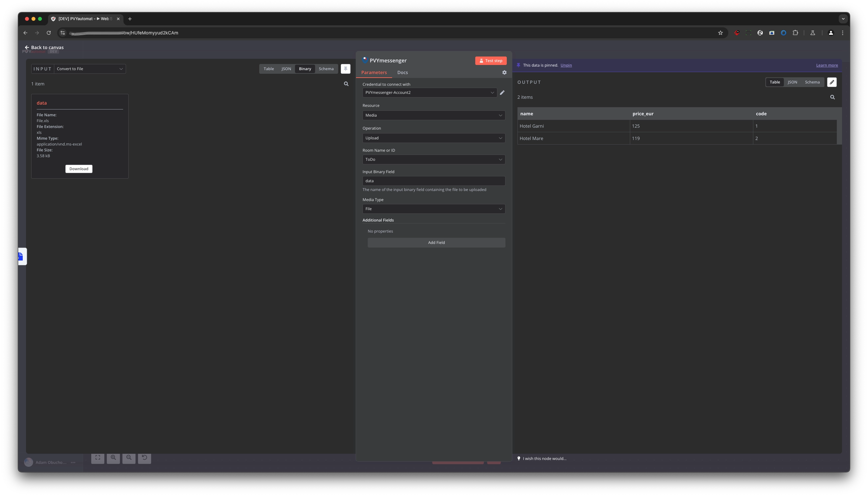The width and height of the screenshot is (868, 496).
Task: Open the Adam Obucho user options menu
Action: pos(73,463)
